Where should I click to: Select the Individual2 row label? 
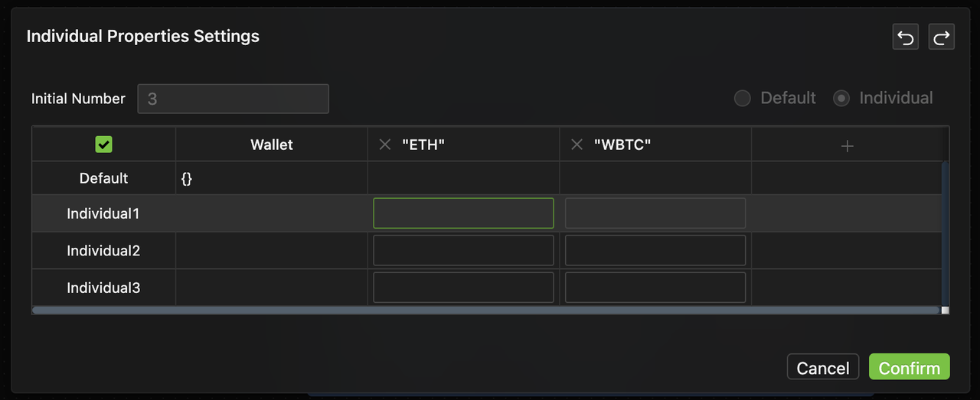click(103, 251)
